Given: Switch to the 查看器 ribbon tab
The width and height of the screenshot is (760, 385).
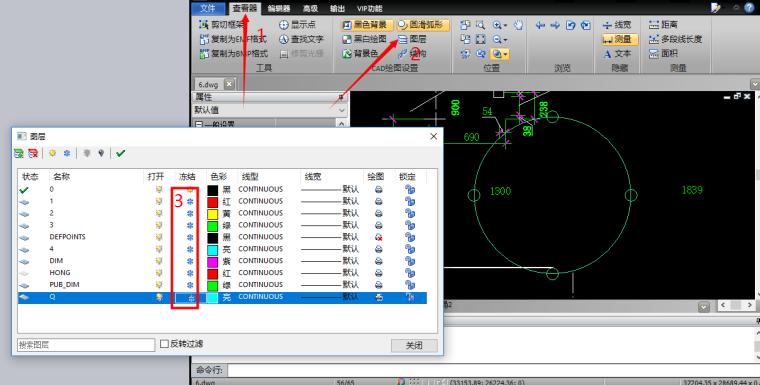Looking at the screenshot, I should [x=244, y=8].
